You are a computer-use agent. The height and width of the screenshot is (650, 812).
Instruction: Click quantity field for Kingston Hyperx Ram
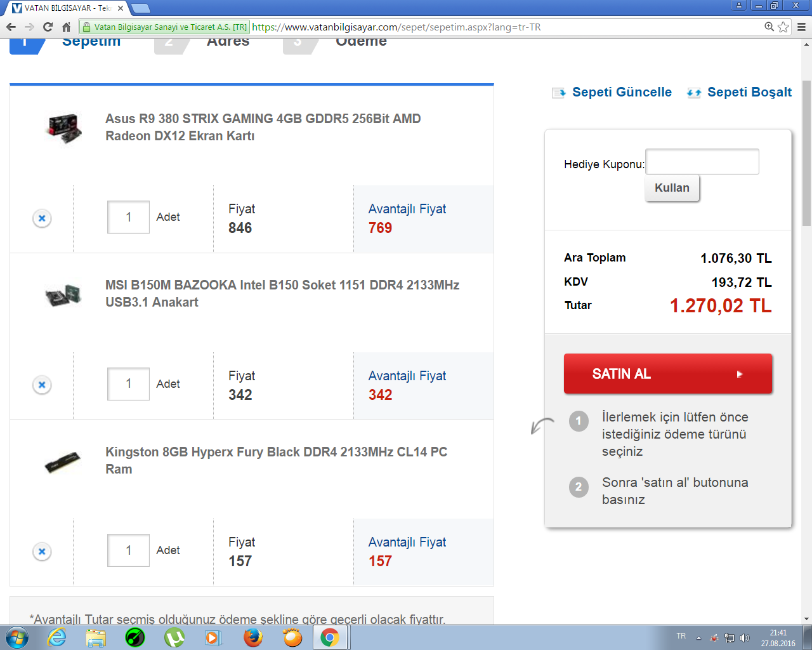128,550
